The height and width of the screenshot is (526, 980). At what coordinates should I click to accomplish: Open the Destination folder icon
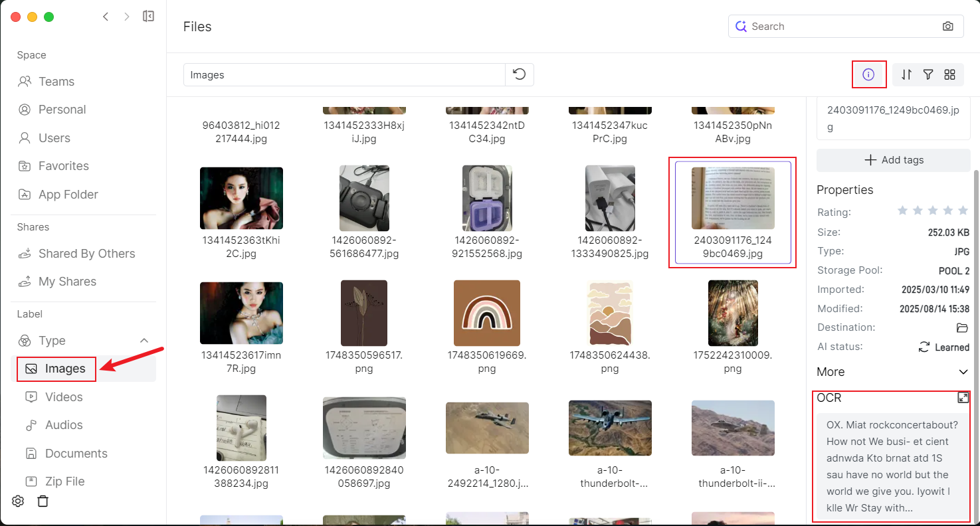point(962,327)
